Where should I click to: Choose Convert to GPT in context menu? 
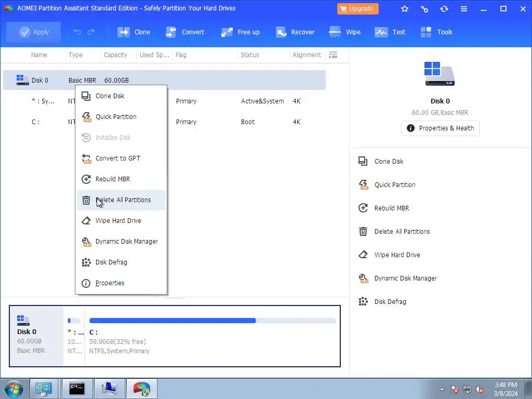click(x=121, y=158)
